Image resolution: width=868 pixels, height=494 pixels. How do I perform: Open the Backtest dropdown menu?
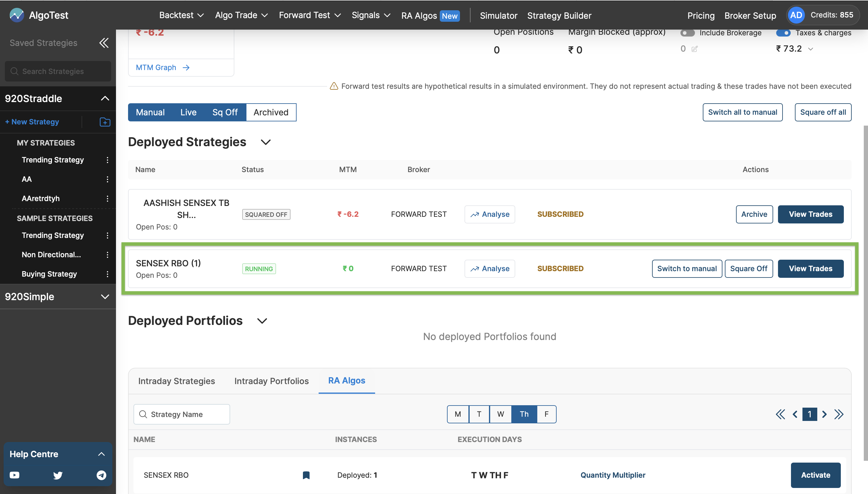tap(182, 15)
